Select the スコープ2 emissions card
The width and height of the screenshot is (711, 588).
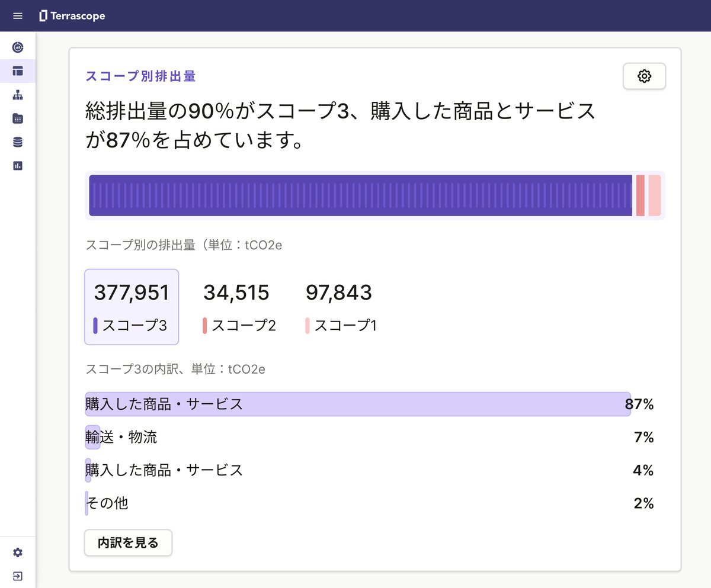[239, 307]
